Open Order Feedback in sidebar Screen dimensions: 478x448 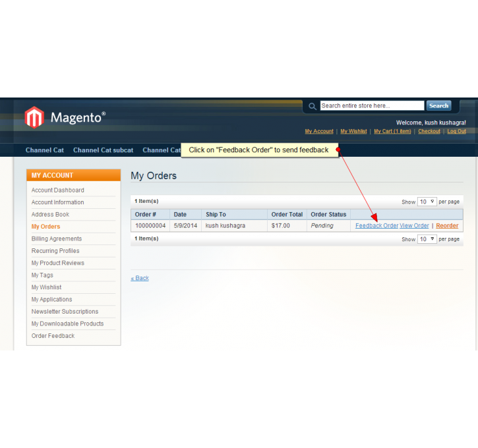pyautogui.click(x=53, y=336)
